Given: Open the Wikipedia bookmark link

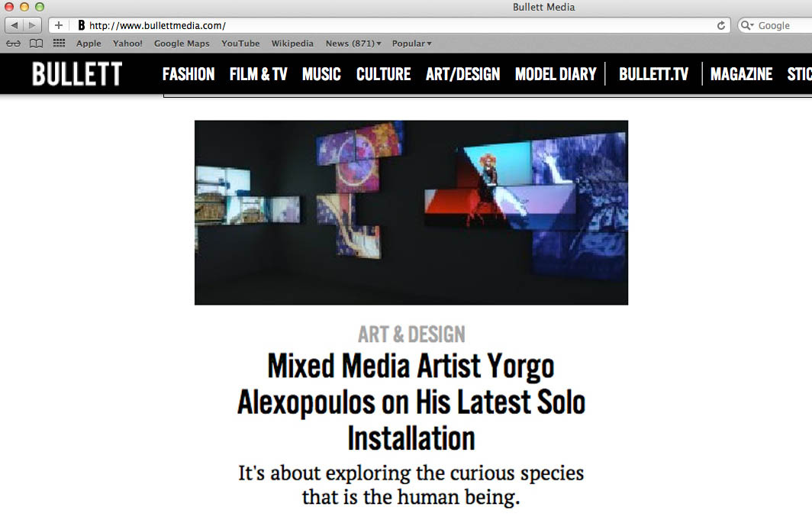Looking at the screenshot, I should pos(292,44).
